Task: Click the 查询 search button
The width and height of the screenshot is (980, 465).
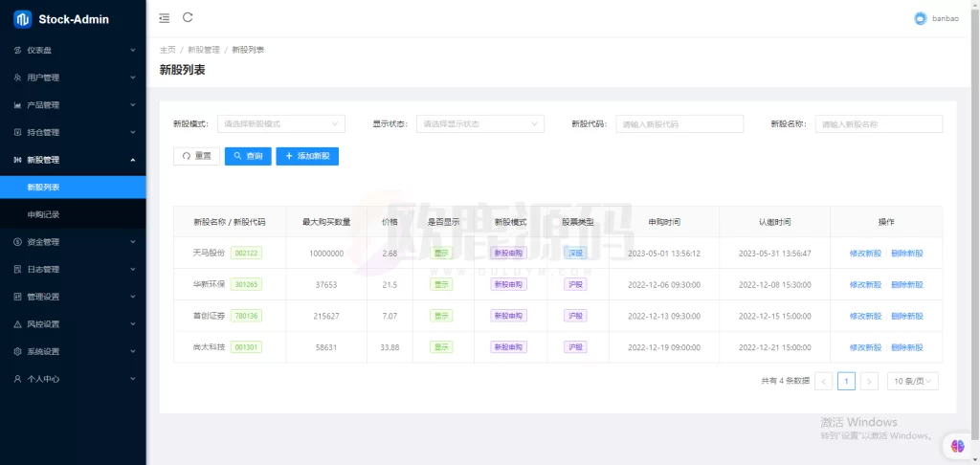Action: (x=248, y=156)
